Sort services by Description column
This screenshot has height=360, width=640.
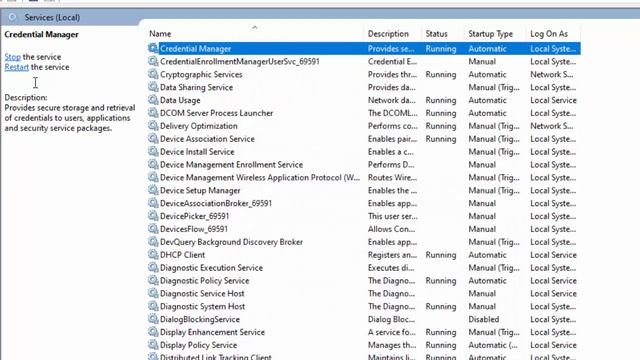click(388, 34)
